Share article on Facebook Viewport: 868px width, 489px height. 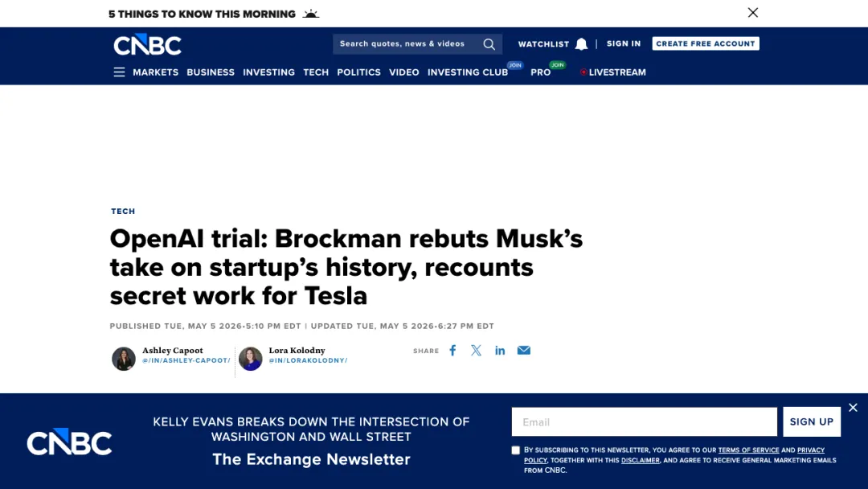point(452,350)
